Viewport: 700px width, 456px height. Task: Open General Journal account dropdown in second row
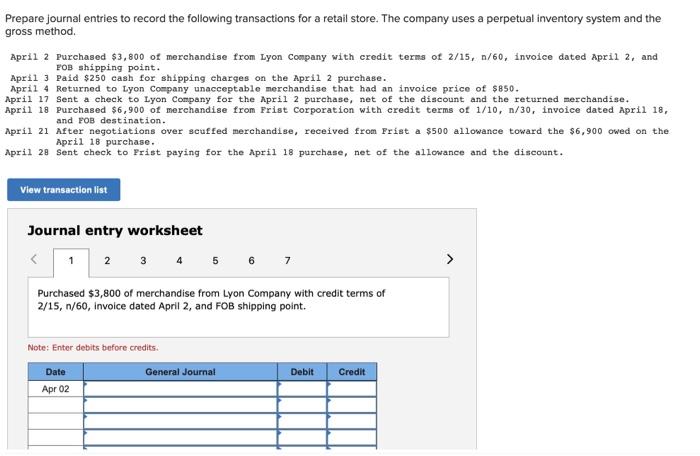180,405
